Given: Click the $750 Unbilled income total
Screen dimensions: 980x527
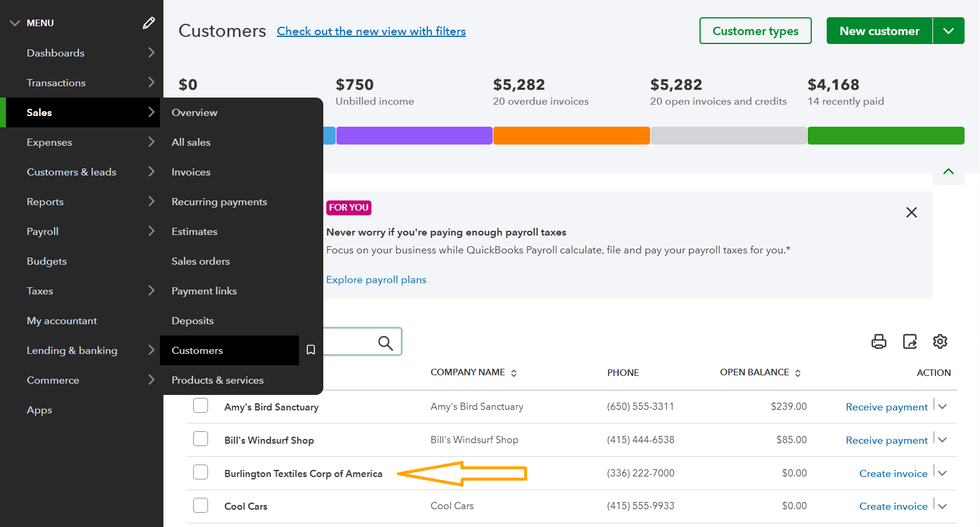Looking at the screenshot, I should tap(374, 92).
